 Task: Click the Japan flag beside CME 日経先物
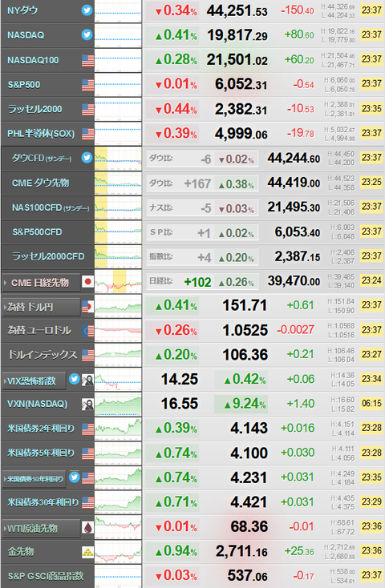tap(88, 282)
